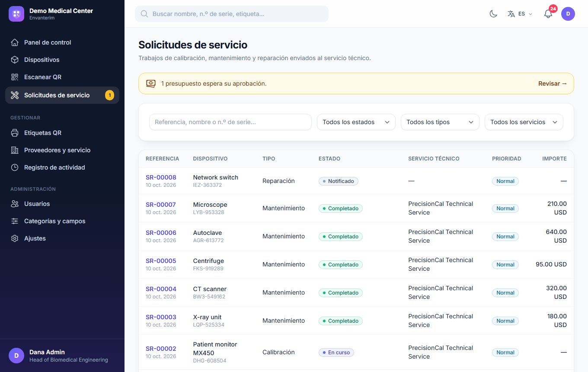The height and width of the screenshot is (372, 588).
Task: Click the Completado badge in the Microscope row
Action: point(341,208)
